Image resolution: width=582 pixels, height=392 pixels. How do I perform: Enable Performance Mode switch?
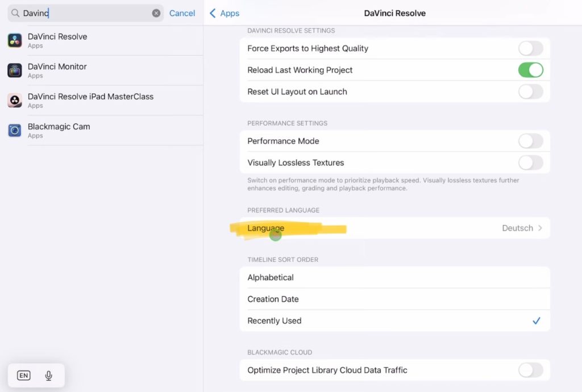point(530,141)
